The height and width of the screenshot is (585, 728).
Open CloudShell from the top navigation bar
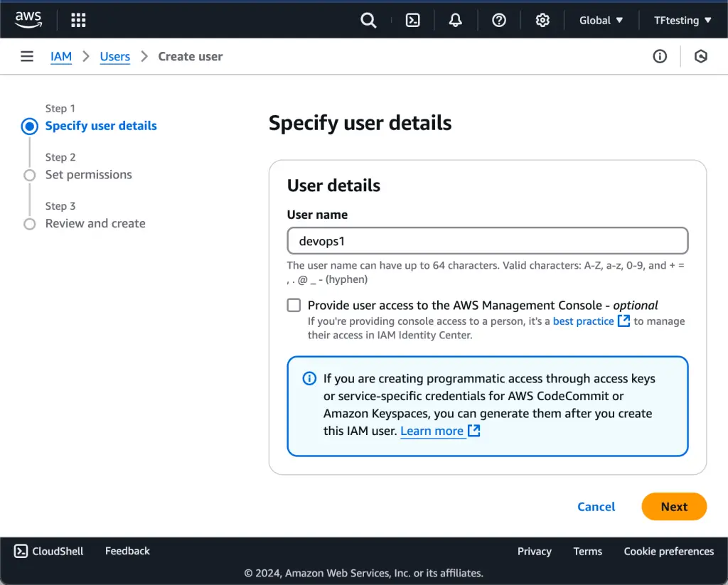click(x=412, y=20)
